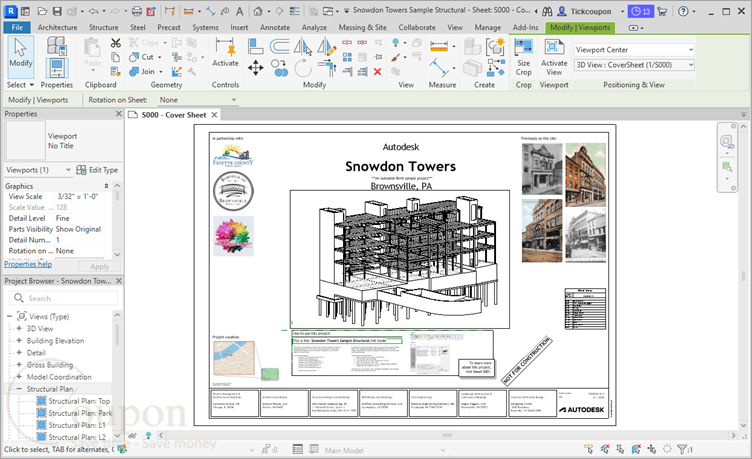Expand the Building Elevation tree node

tap(19, 341)
